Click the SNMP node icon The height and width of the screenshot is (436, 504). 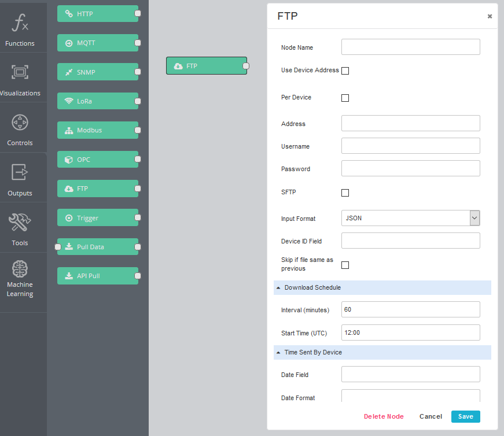(x=69, y=72)
